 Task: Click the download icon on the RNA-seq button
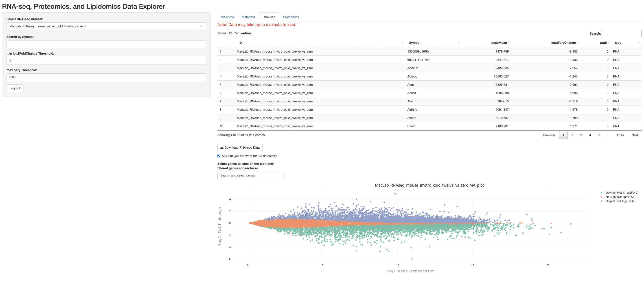click(222, 147)
